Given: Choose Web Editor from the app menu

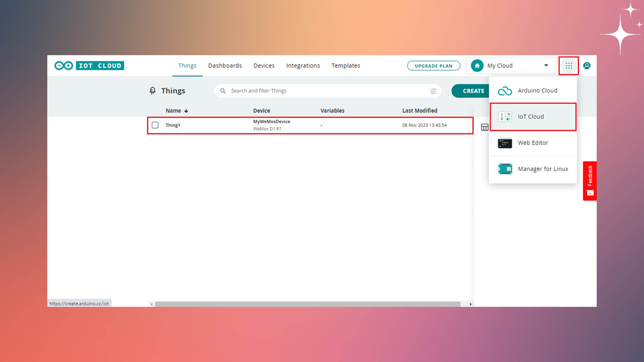Looking at the screenshot, I should (533, 143).
